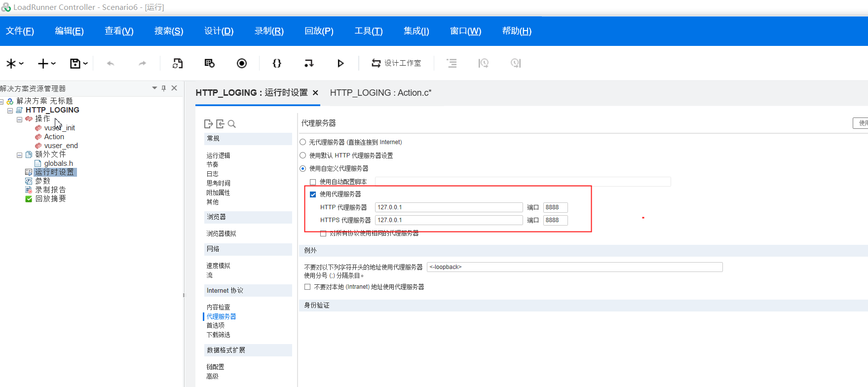The image size is (868, 387).
Task: Uncheck 使用代理服务器 checkbox
Action: pyautogui.click(x=313, y=194)
